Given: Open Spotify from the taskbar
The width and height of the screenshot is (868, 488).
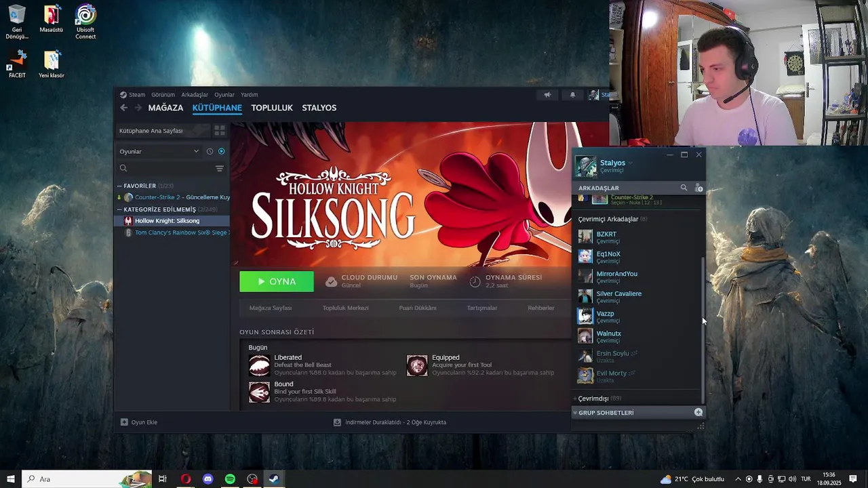Looking at the screenshot, I should click(x=230, y=479).
